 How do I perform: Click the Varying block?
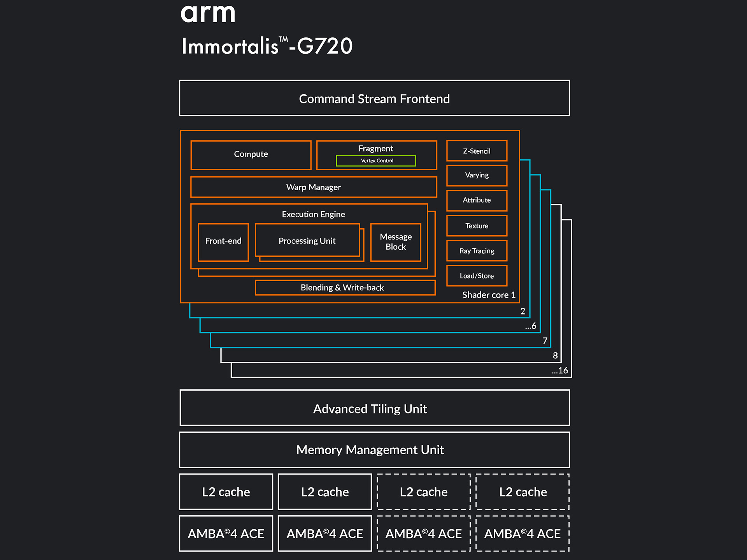(x=477, y=175)
